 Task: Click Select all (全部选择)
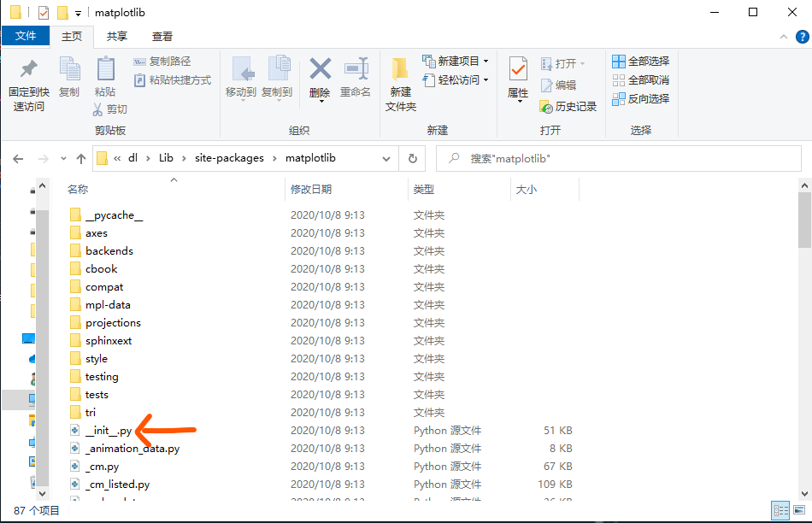point(640,62)
